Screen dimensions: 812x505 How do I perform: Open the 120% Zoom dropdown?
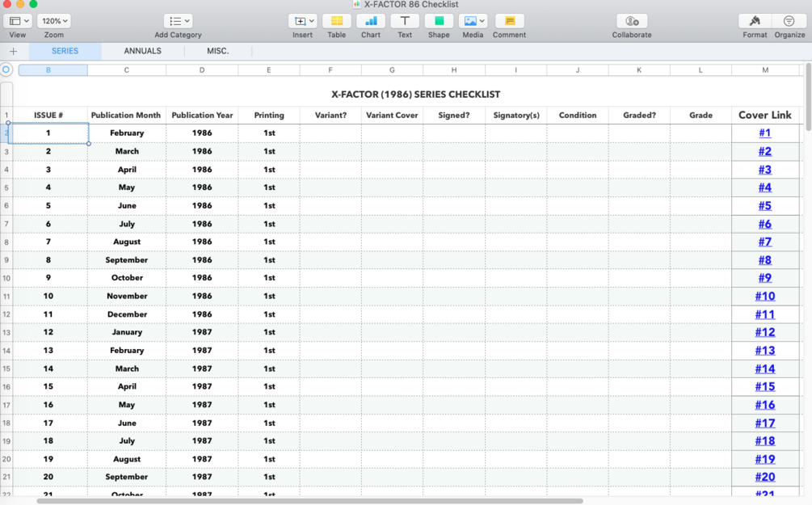click(54, 21)
